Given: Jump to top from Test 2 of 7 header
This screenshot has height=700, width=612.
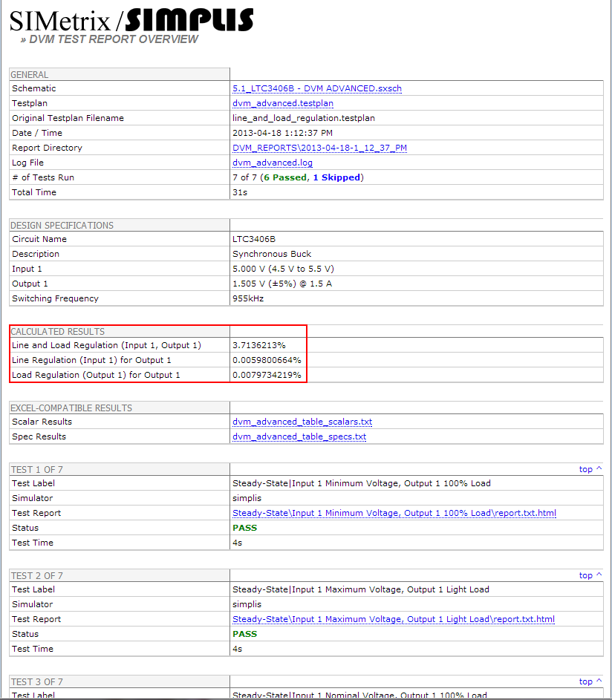Looking at the screenshot, I should (x=590, y=575).
